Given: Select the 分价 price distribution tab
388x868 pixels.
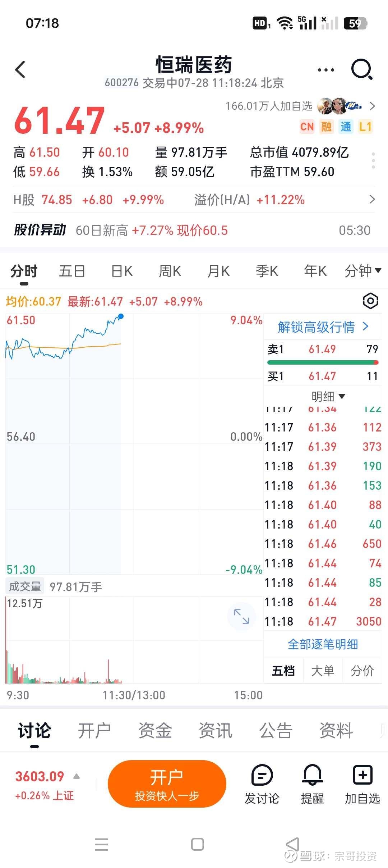Looking at the screenshot, I should 362,671.
